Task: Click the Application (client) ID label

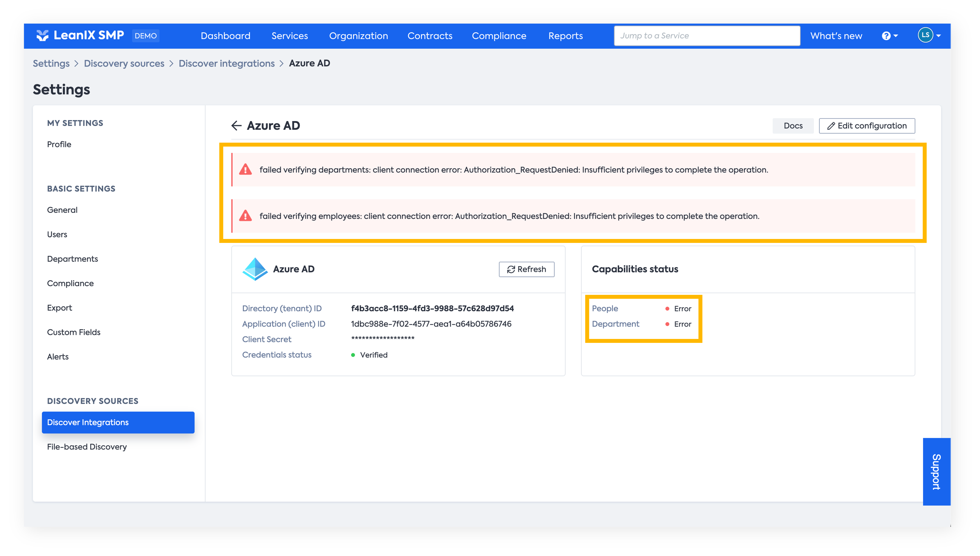Action: point(284,324)
